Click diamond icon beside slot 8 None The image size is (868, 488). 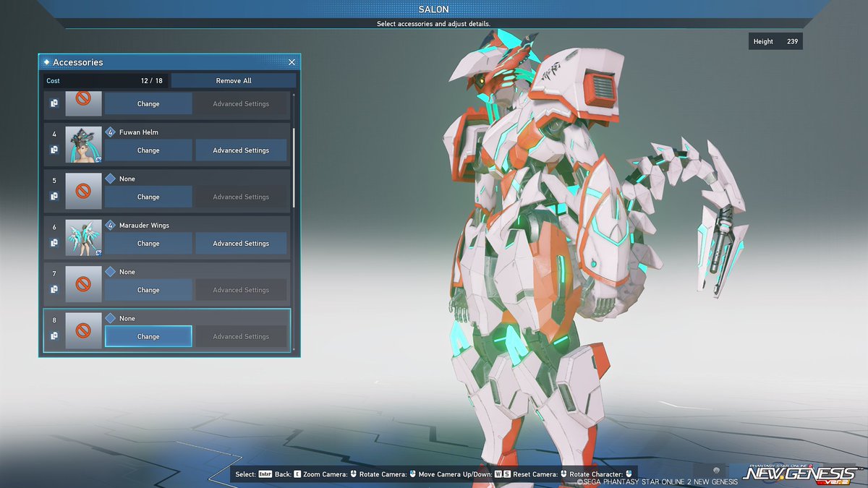coord(111,318)
